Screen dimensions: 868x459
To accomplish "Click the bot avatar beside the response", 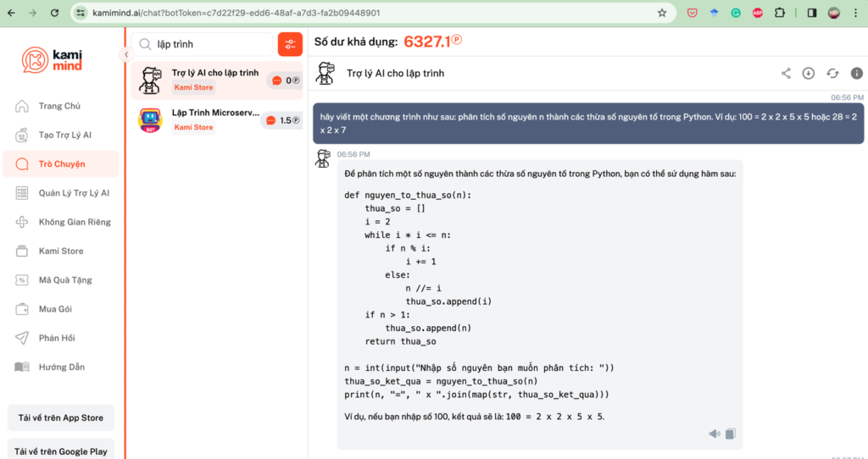I will point(323,158).
